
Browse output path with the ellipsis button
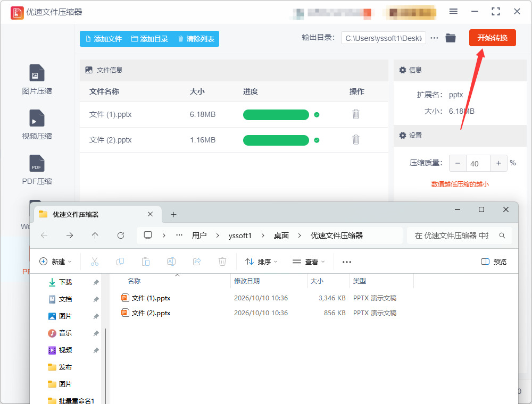tap(434, 38)
